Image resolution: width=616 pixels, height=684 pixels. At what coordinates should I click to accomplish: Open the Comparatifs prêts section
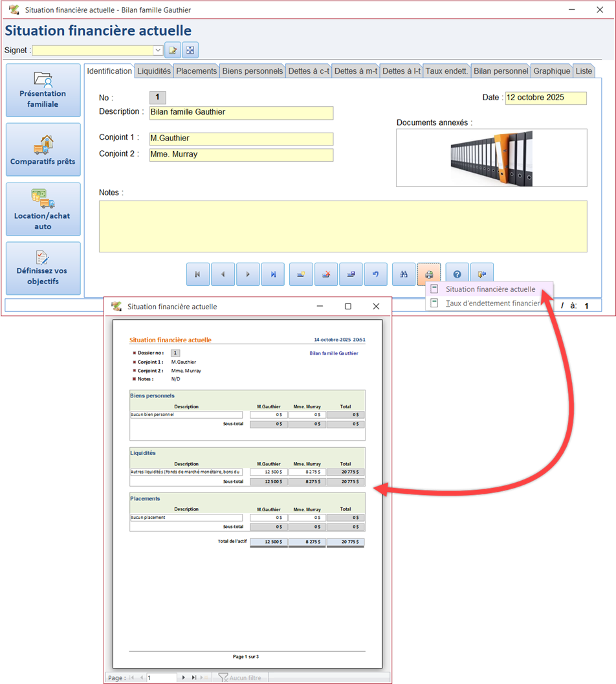click(43, 149)
